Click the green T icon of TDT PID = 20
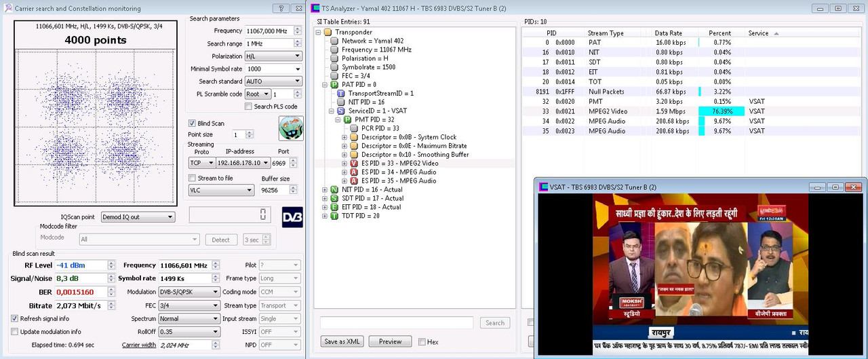The width and height of the screenshot is (868, 359). 334,216
